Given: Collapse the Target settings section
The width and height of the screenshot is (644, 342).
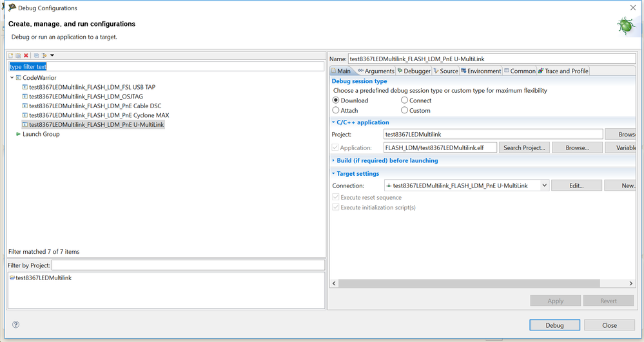Looking at the screenshot, I should coord(333,173).
